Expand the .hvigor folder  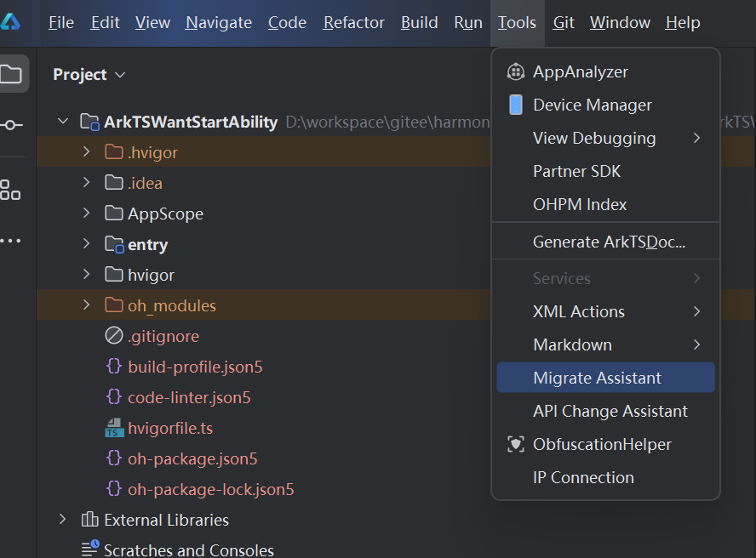coord(86,152)
